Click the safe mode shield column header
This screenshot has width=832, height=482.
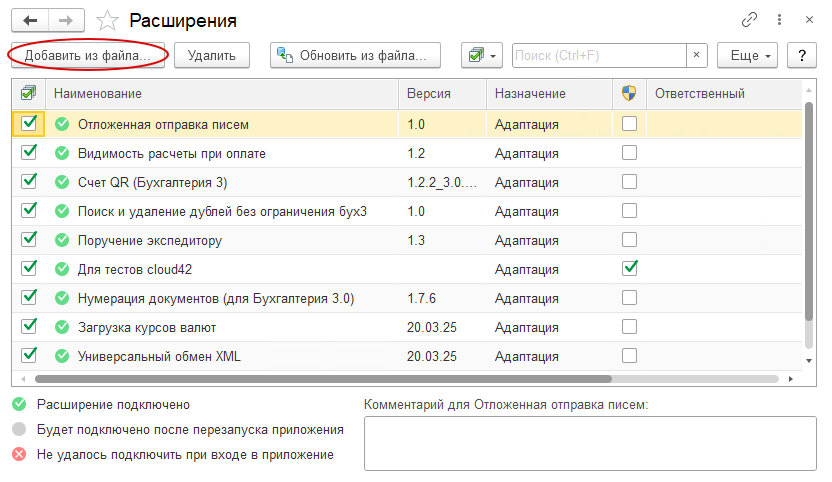click(628, 93)
